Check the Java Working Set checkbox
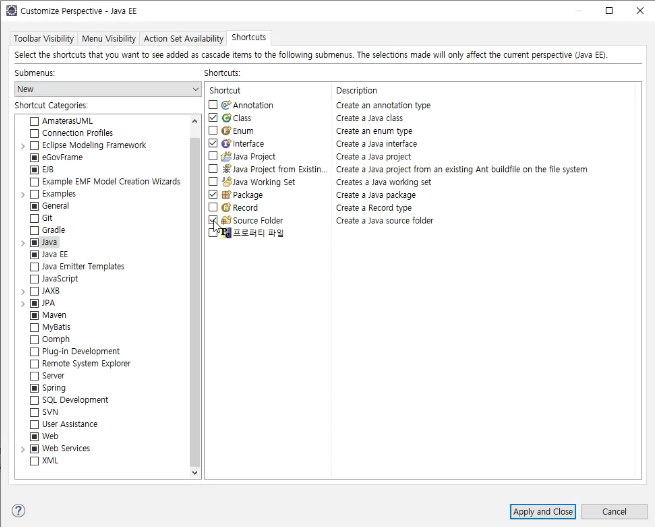 point(213,181)
